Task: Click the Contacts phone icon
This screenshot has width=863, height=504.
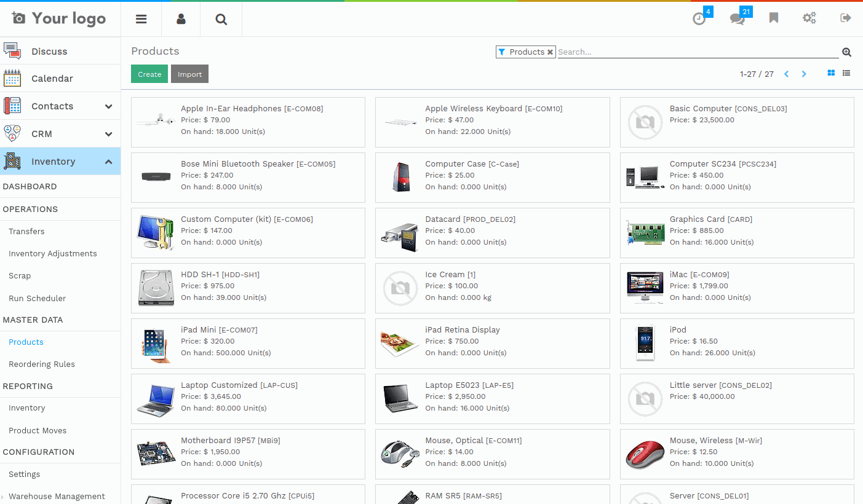Action: coord(12,106)
